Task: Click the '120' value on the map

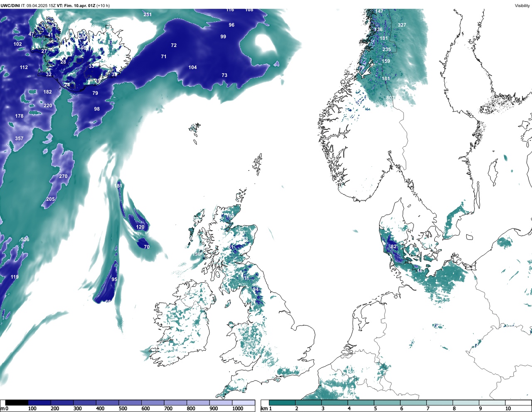Action: (140, 227)
